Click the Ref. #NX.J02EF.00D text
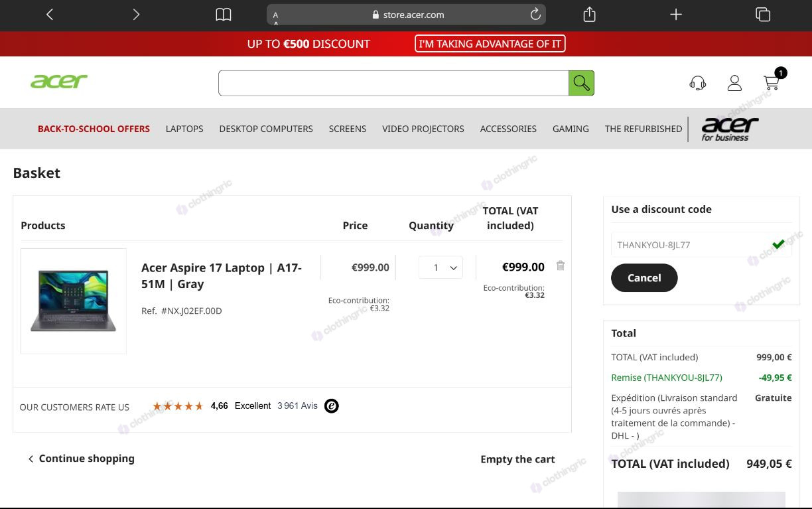The height and width of the screenshot is (509, 812). 182,311
